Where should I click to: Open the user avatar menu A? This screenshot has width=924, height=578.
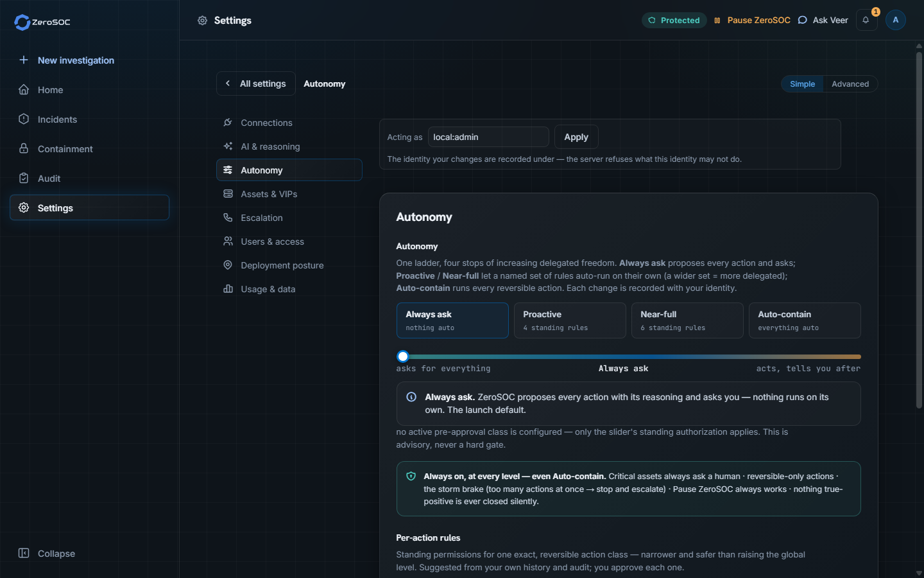[896, 20]
